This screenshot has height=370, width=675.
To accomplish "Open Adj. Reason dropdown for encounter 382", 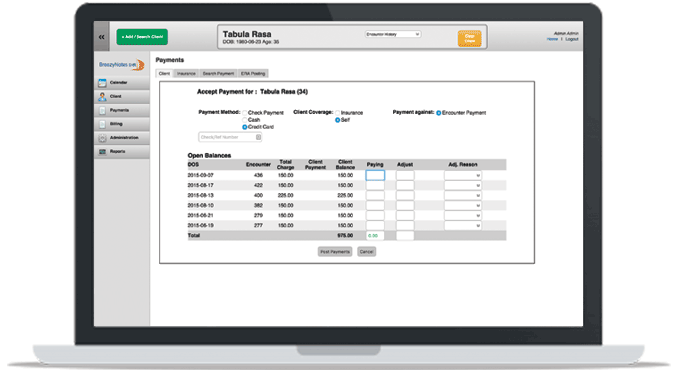I will click(463, 205).
